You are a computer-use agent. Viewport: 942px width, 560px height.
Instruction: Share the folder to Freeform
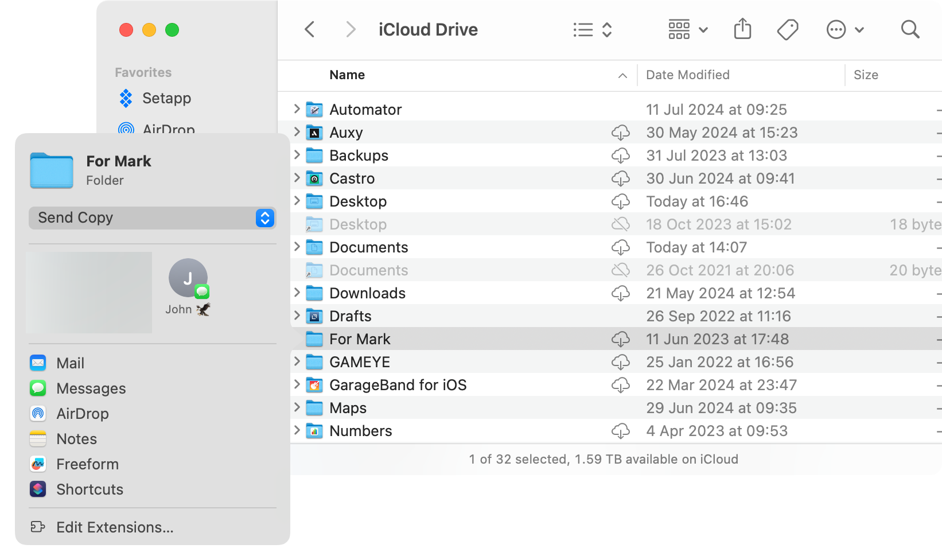click(87, 464)
